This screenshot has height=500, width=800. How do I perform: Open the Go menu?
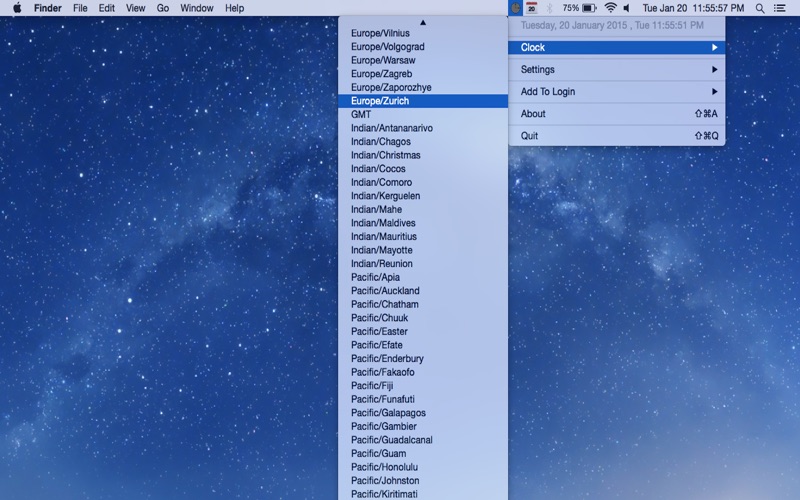pos(163,8)
